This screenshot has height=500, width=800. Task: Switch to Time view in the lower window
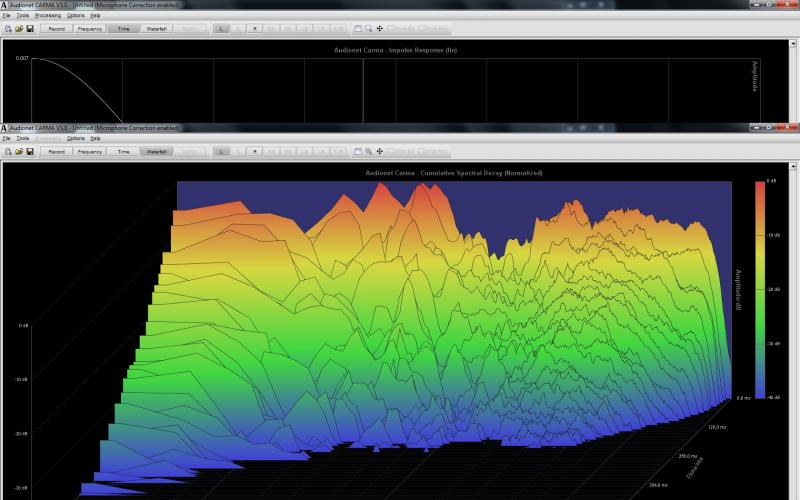tap(123, 151)
